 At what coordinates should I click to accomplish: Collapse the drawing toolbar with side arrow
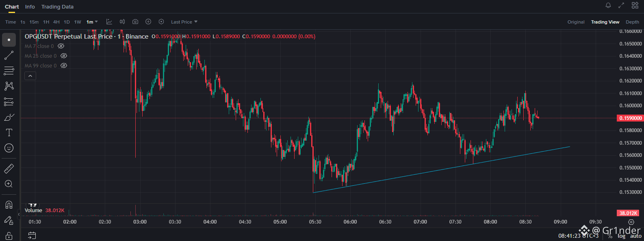click(x=19, y=214)
